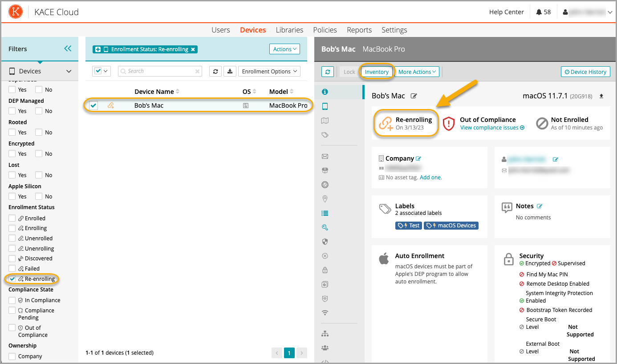
Task: Click the Inventory button
Action: click(x=377, y=72)
